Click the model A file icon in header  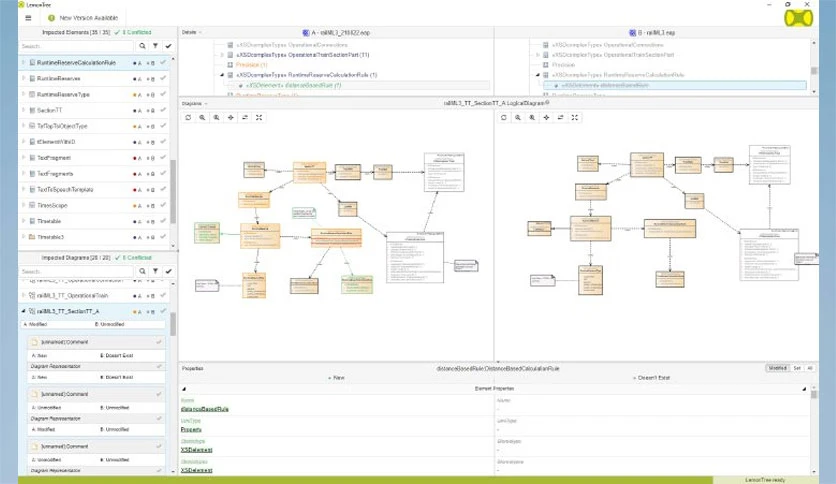[306, 33]
